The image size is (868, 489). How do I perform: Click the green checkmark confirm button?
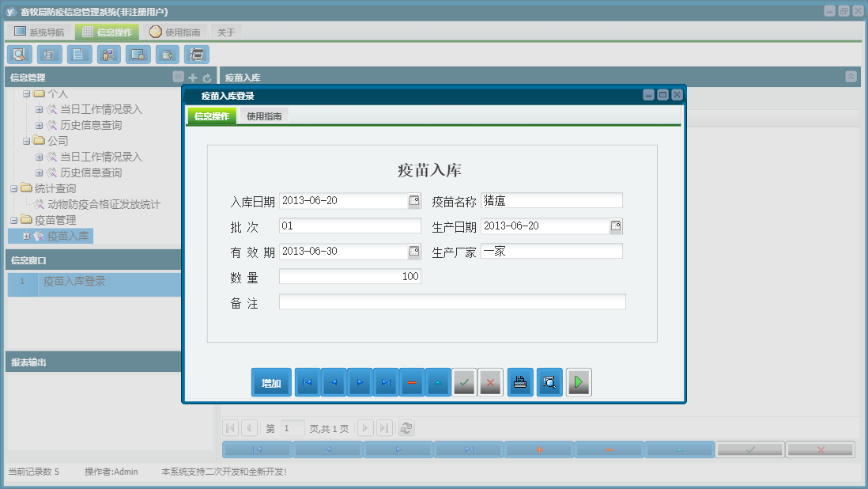[x=464, y=381]
